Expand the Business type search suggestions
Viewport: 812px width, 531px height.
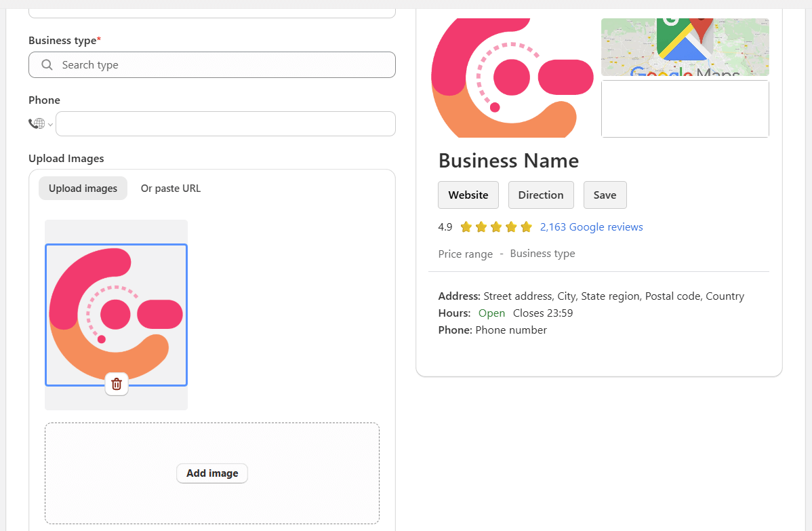click(212, 64)
